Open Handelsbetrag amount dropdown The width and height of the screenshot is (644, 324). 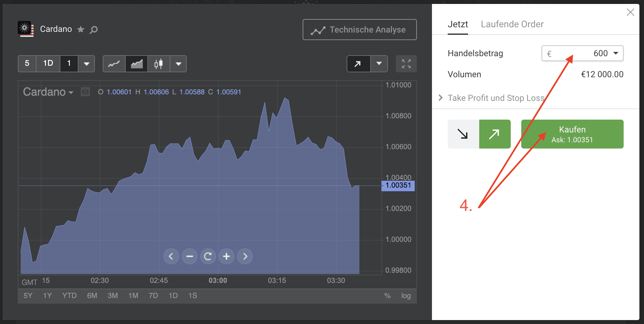[616, 53]
